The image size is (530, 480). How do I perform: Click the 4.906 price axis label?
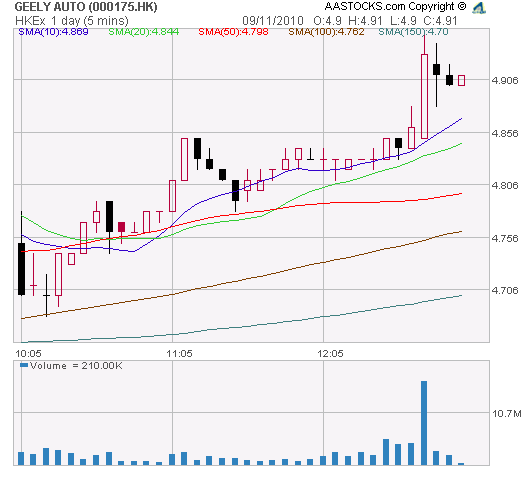[x=505, y=80]
